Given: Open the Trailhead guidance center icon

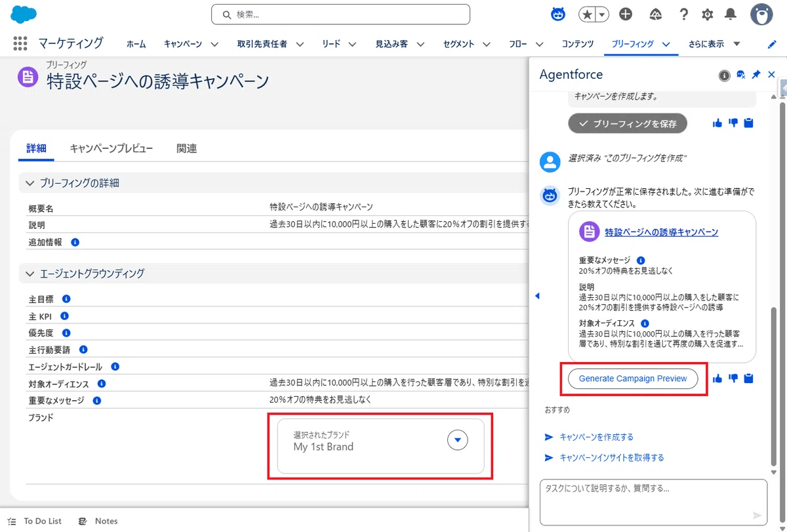Looking at the screenshot, I should pyautogui.click(x=655, y=14).
